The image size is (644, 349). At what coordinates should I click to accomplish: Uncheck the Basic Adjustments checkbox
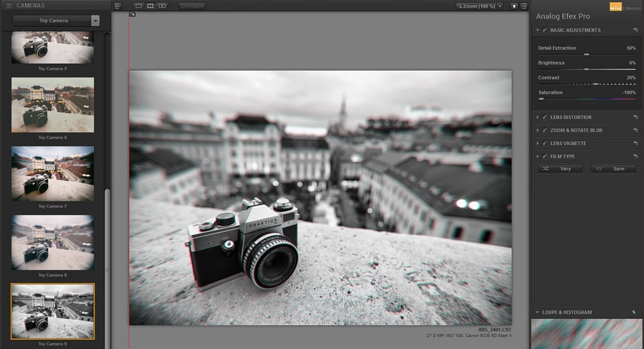pyautogui.click(x=545, y=30)
